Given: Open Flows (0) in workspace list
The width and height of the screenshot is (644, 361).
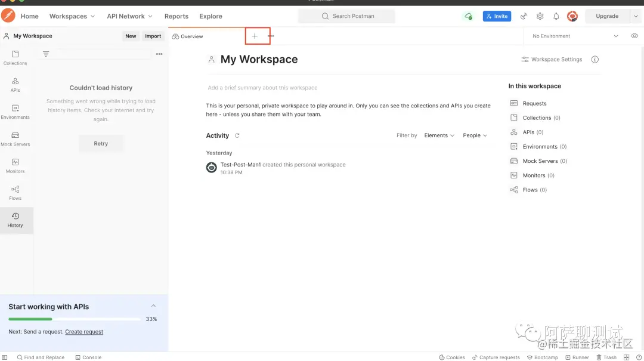Looking at the screenshot, I should [528, 190].
